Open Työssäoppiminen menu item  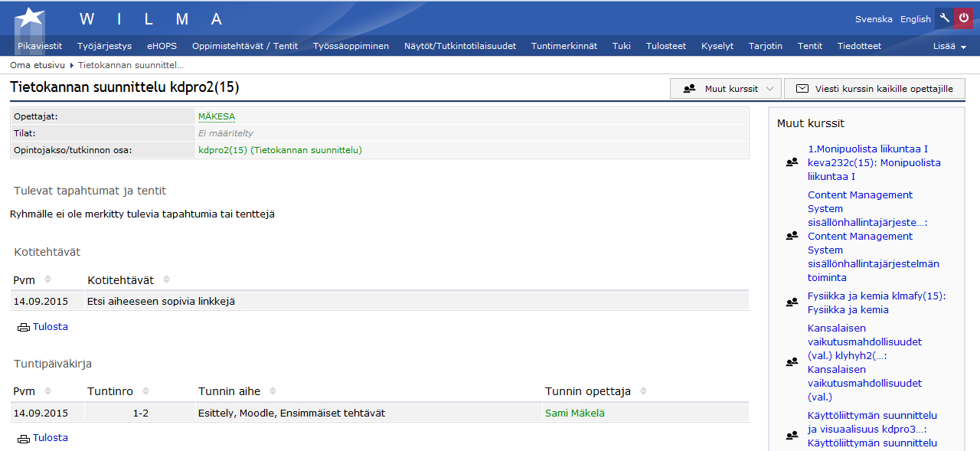tap(351, 46)
